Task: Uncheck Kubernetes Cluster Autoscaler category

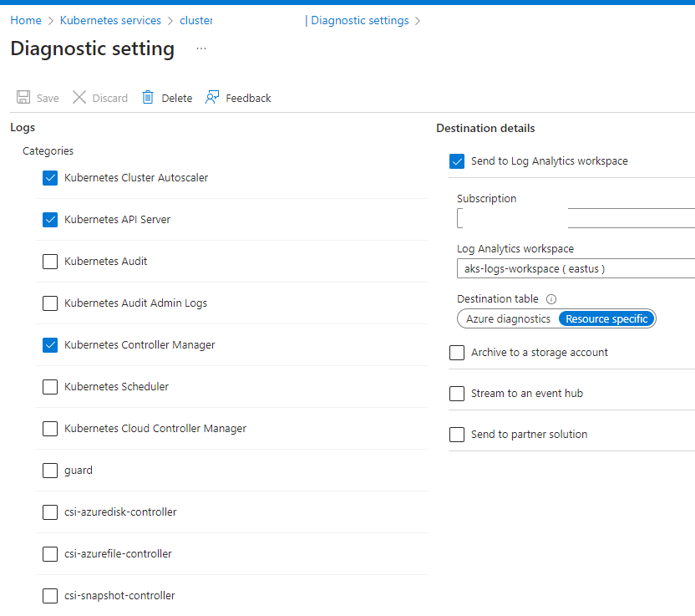Action: [x=50, y=178]
